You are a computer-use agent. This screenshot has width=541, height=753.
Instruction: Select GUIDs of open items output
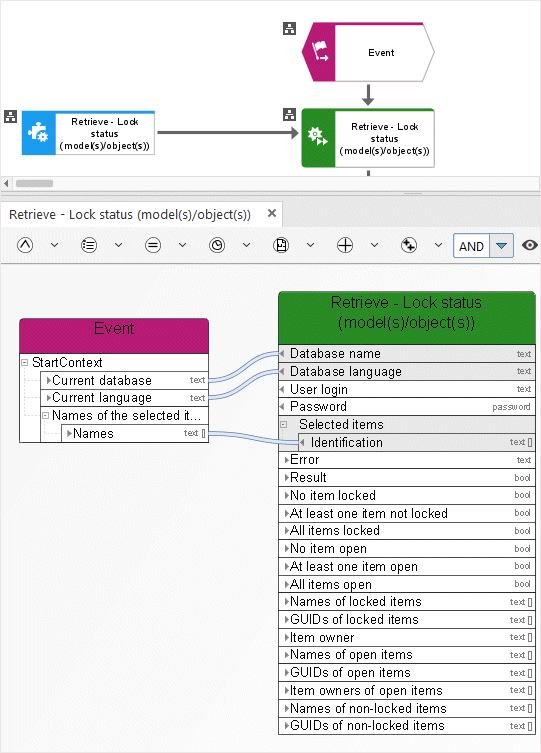tap(407, 672)
